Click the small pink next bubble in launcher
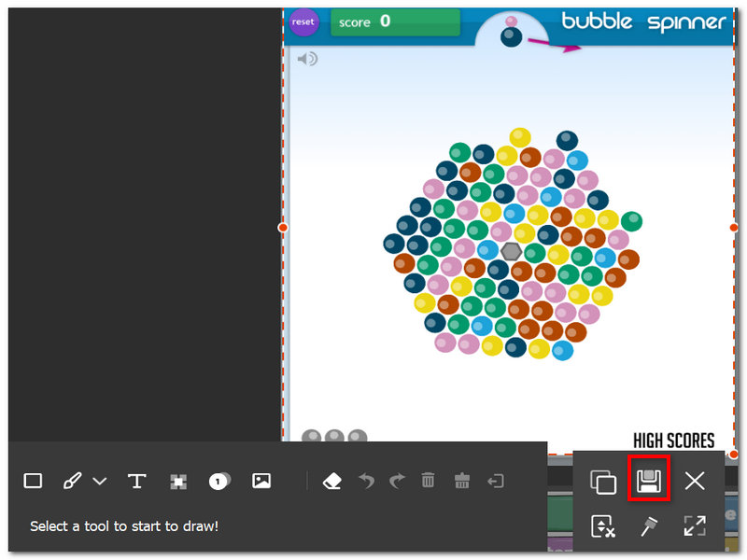Viewport: 747px width, 560px height. coord(511,21)
